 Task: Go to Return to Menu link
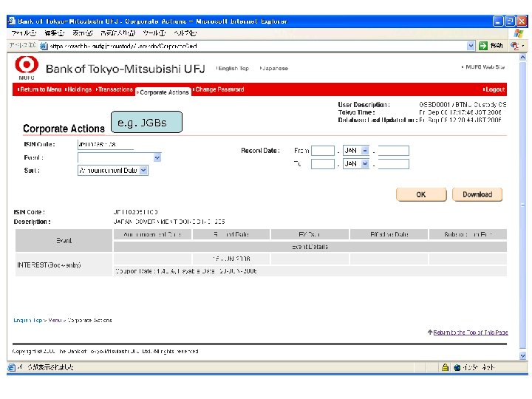click(39, 89)
